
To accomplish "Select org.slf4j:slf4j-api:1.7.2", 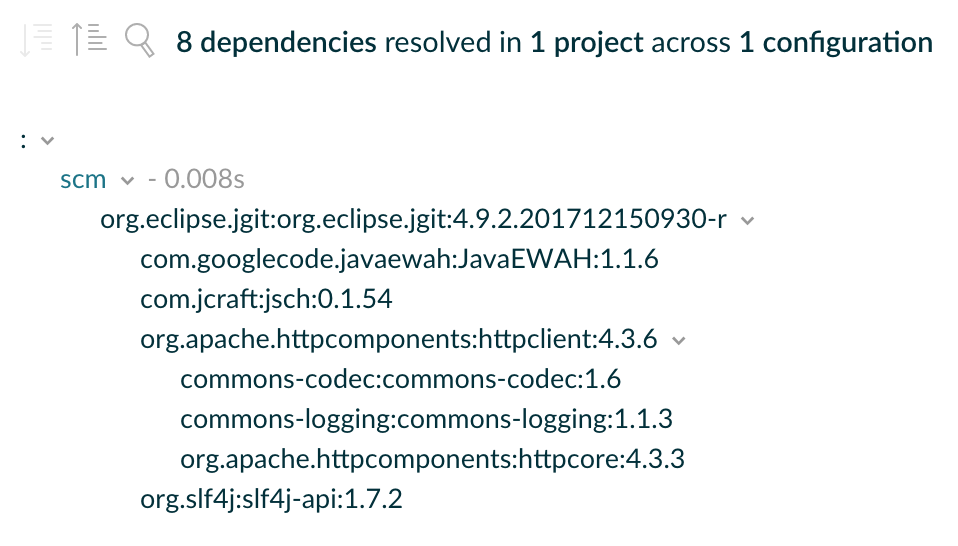I will coord(271,499).
